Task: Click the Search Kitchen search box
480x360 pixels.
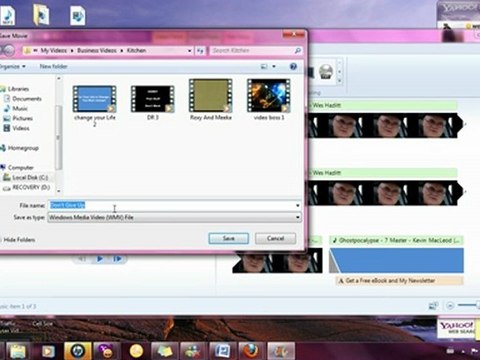Action: tap(256, 50)
